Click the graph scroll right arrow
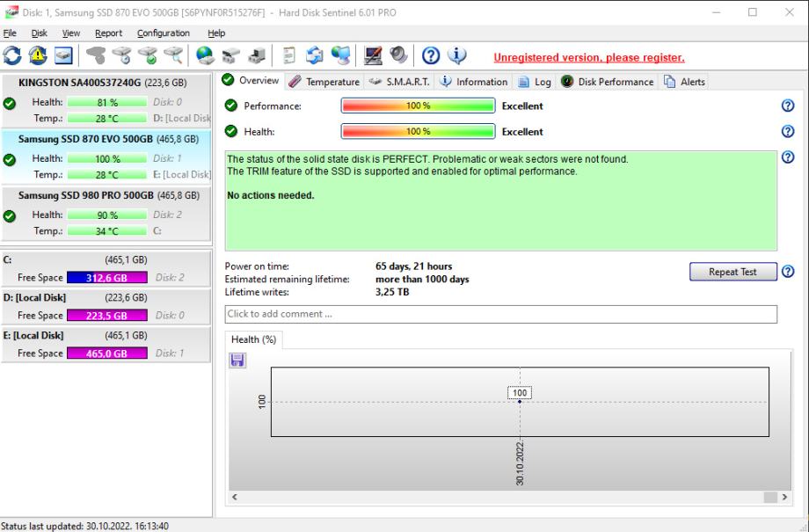The height and width of the screenshot is (532, 809). (x=784, y=497)
